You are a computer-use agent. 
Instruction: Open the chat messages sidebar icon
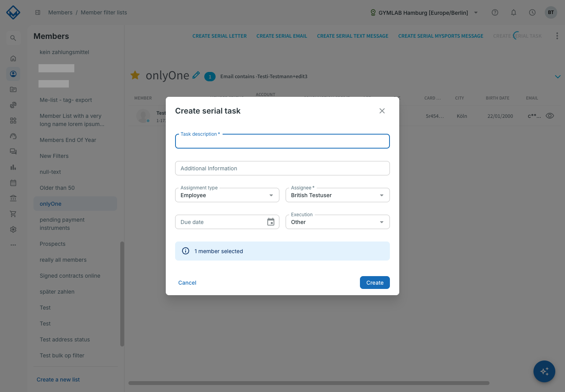pyautogui.click(x=13, y=152)
